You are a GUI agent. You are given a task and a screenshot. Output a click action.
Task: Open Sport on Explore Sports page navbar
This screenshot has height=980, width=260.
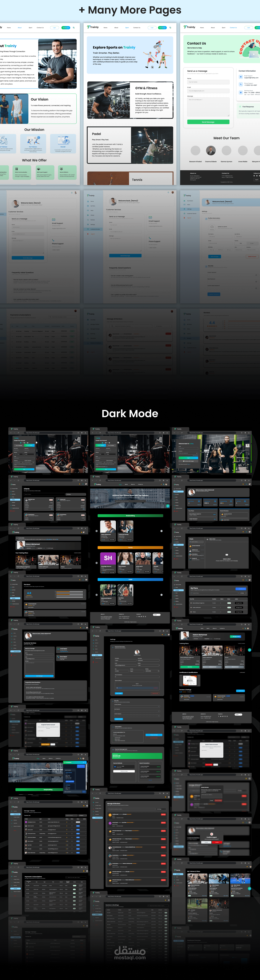pyautogui.click(x=127, y=27)
